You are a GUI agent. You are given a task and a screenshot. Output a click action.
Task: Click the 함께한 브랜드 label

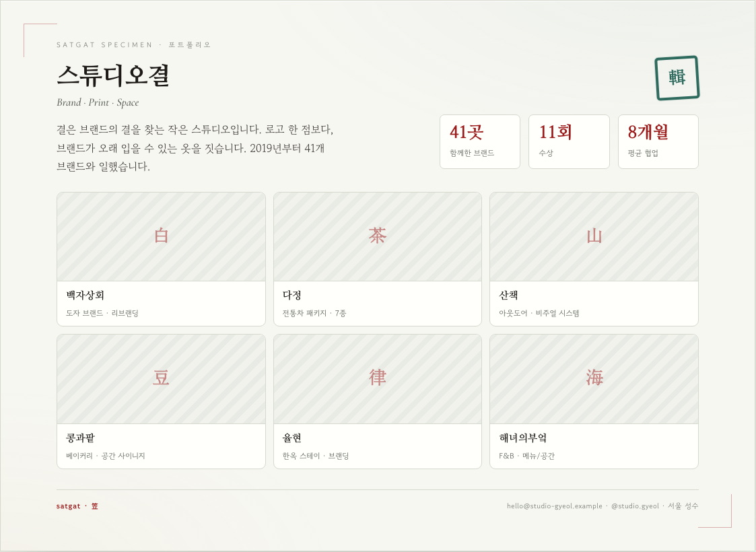tap(472, 153)
